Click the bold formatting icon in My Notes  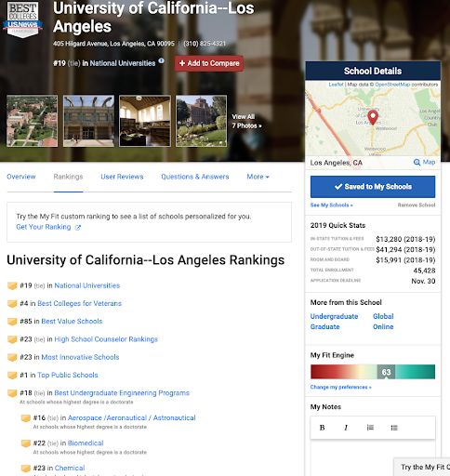point(322,428)
